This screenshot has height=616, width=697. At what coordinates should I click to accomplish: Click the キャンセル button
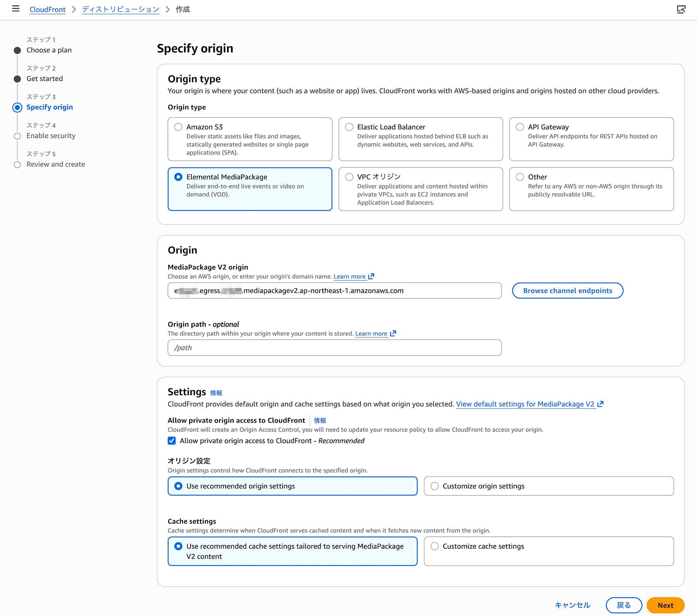coord(572,605)
